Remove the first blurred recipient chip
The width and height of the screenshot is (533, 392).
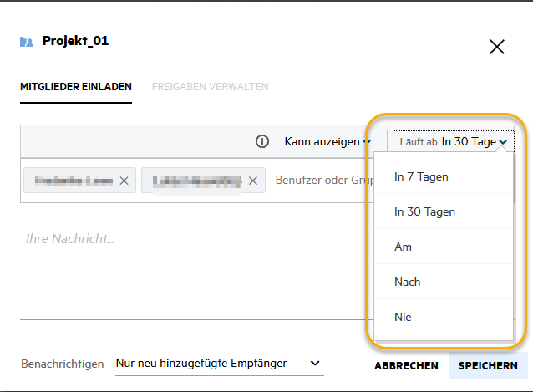click(x=124, y=181)
